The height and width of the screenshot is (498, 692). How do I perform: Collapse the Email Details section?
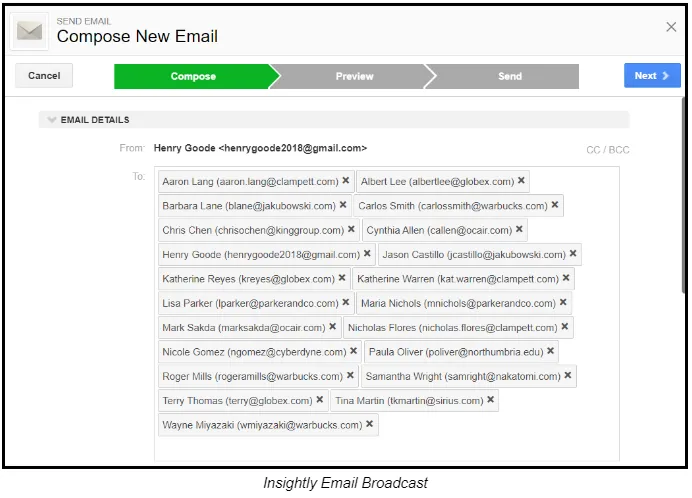pyautogui.click(x=52, y=120)
